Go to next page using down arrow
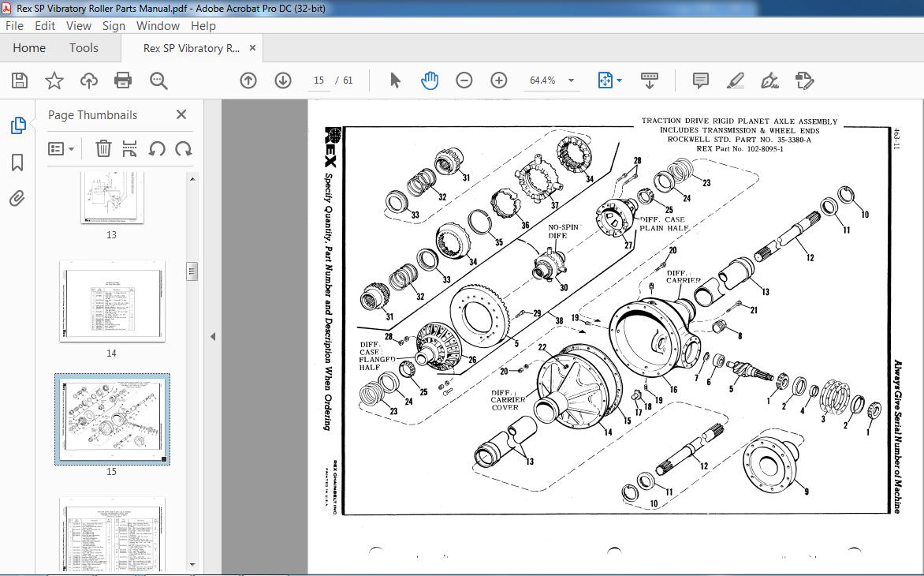Viewport: 924px width, 576px height. pos(283,80)
